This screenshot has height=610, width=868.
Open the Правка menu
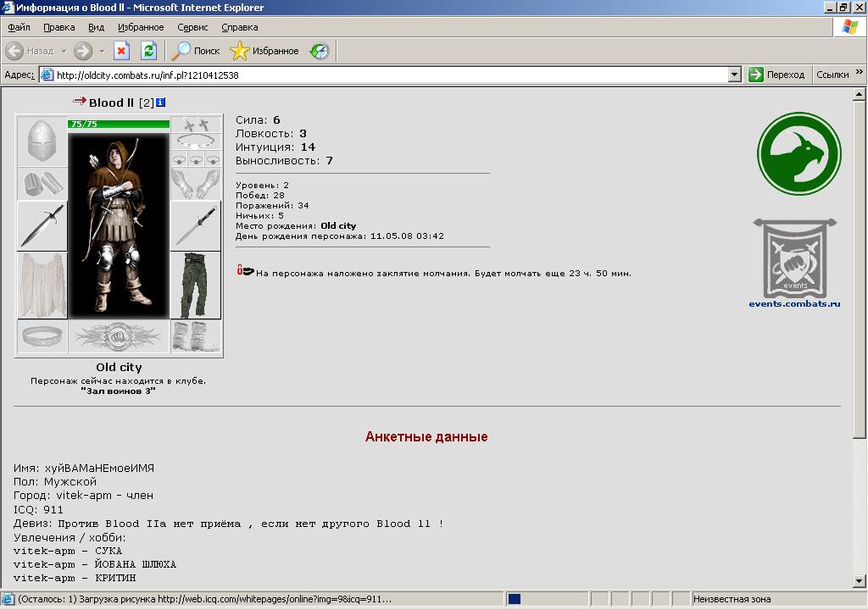tap(59, 27)
